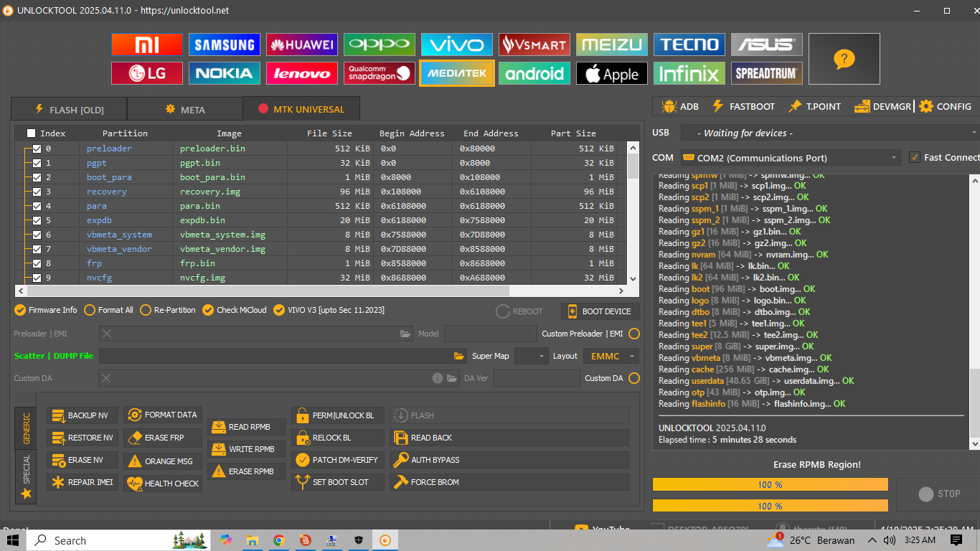
Task: Toggle the Fast Connect checkbox
Action: tap(914, 157)
